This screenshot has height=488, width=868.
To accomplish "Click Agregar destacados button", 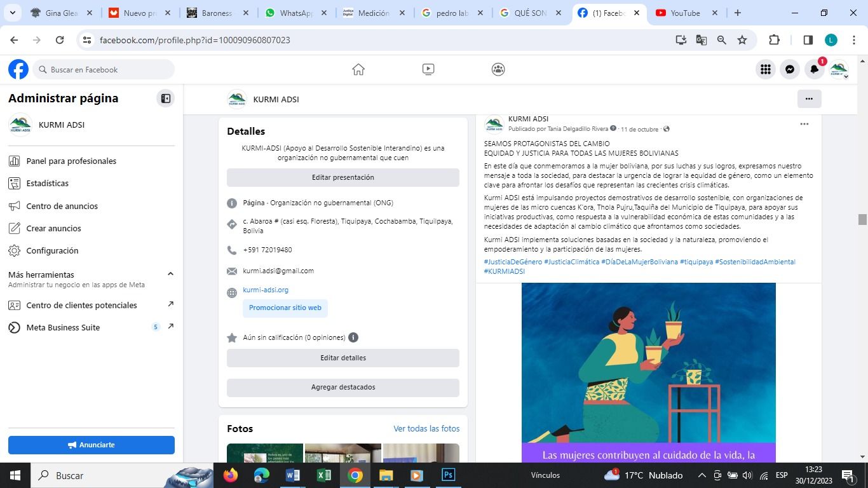I will click(x=343, y=387).
